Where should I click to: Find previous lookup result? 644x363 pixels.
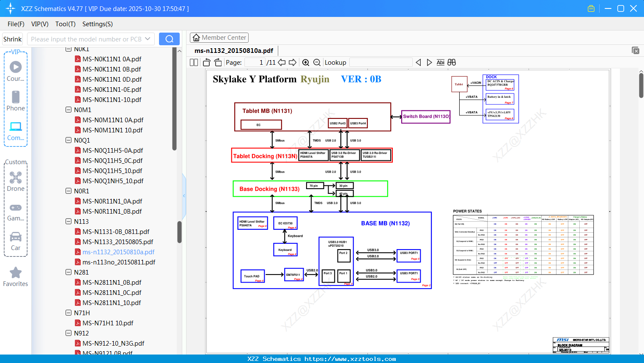click(x=418, y=62)
